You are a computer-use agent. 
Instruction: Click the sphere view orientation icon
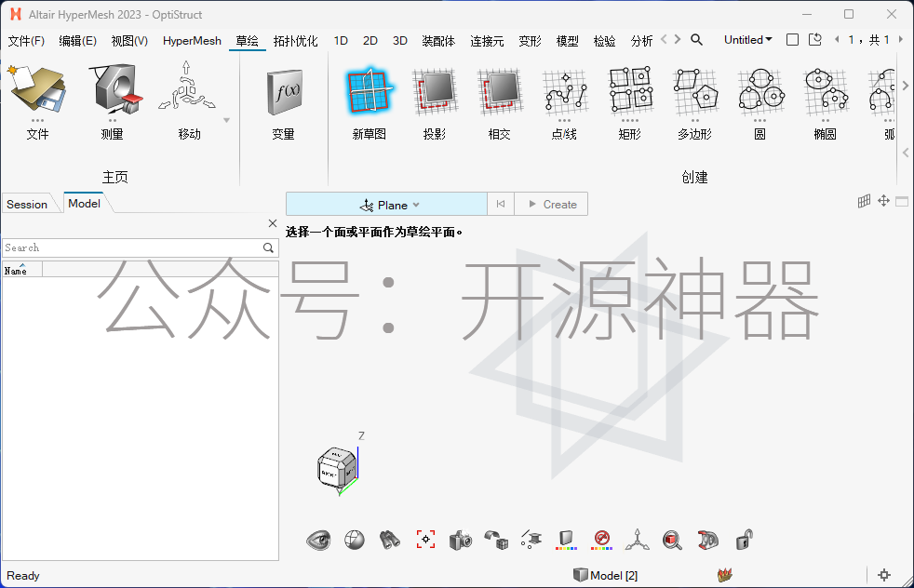click(355, 541)
